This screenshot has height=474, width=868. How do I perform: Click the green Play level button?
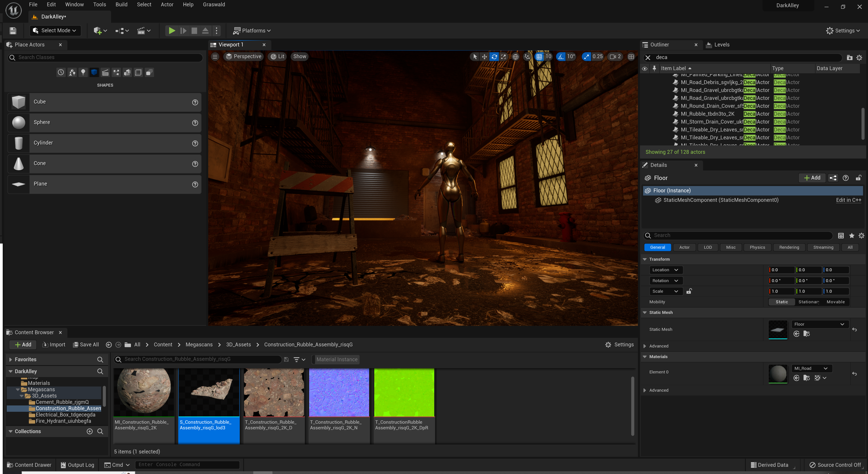point(171,31)
